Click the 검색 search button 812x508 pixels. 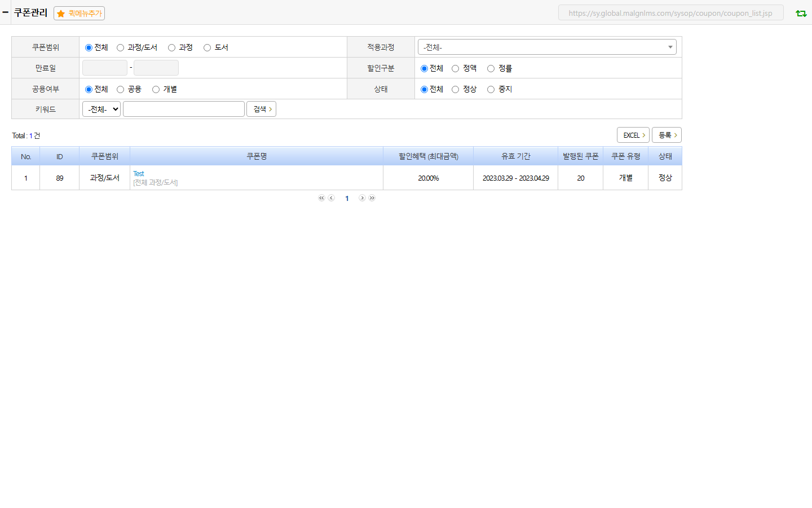(x=261, y=109)
